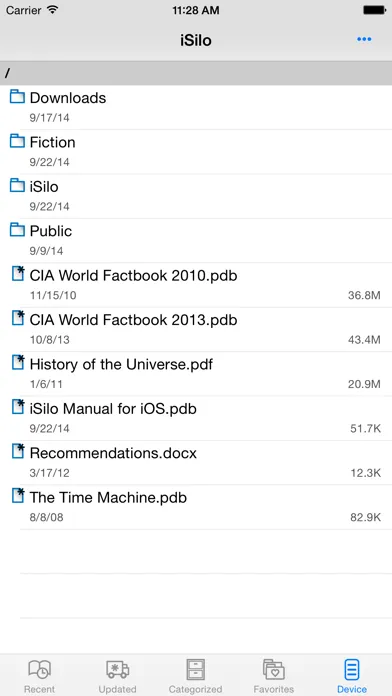The image size is (392, 696).
Task: Switch to the Recent tab
Action: point(40,676)
